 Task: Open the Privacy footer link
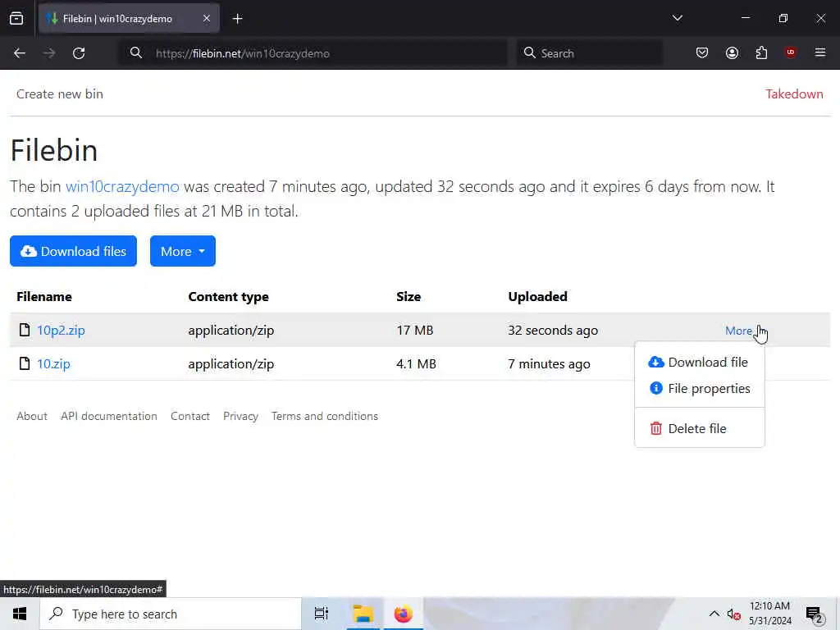point(240,416)
